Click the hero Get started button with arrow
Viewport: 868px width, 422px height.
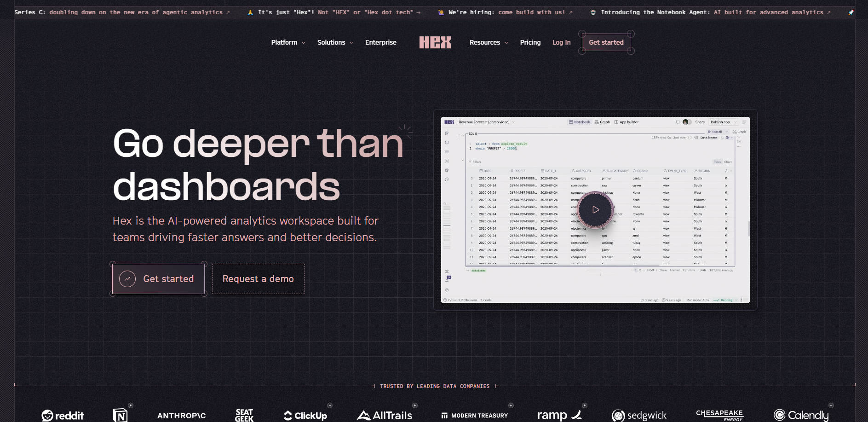pos(158,279)
